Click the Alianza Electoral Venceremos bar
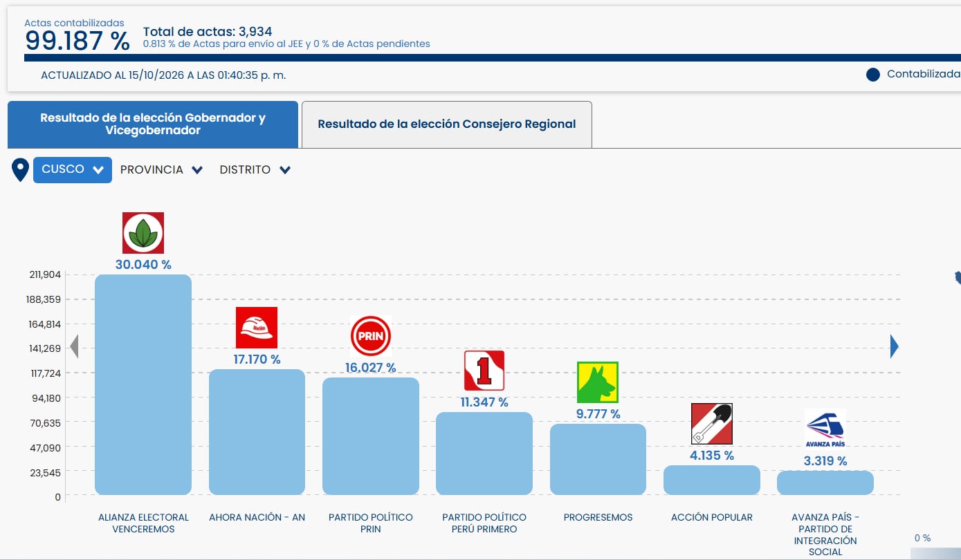The image size is (961, 560). click(143, 384)
